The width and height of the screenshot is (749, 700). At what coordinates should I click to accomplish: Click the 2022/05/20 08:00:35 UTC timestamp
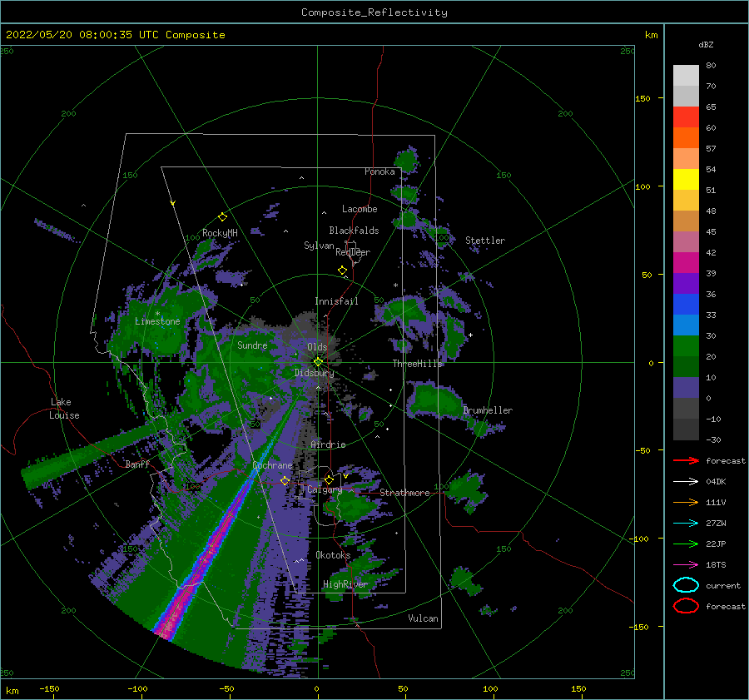click(x=116, y=35)
